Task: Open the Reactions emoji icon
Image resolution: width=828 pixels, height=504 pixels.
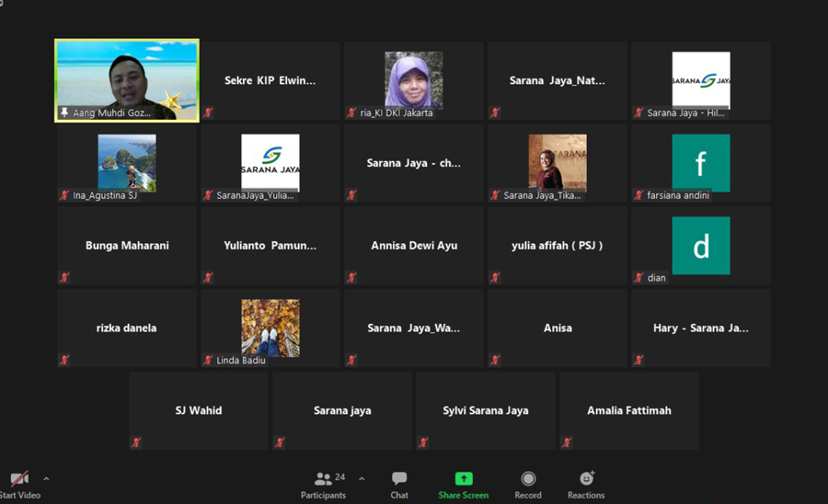Action: (586, 478)
